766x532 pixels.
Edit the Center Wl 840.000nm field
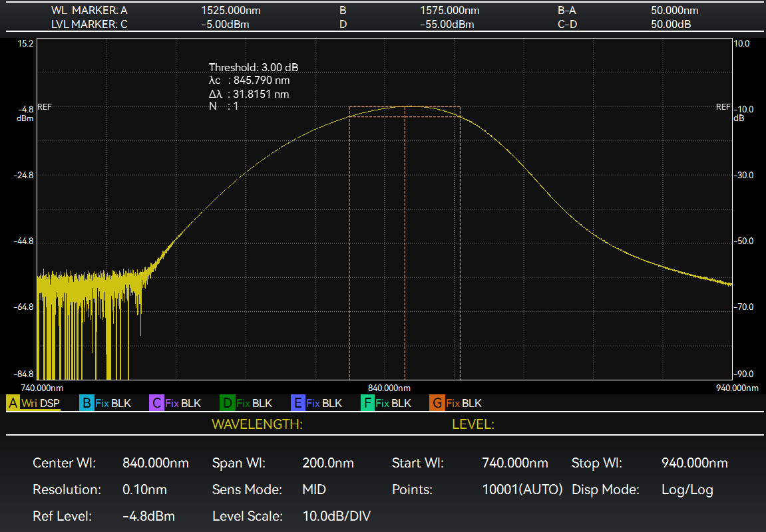(x=156, y=464)
